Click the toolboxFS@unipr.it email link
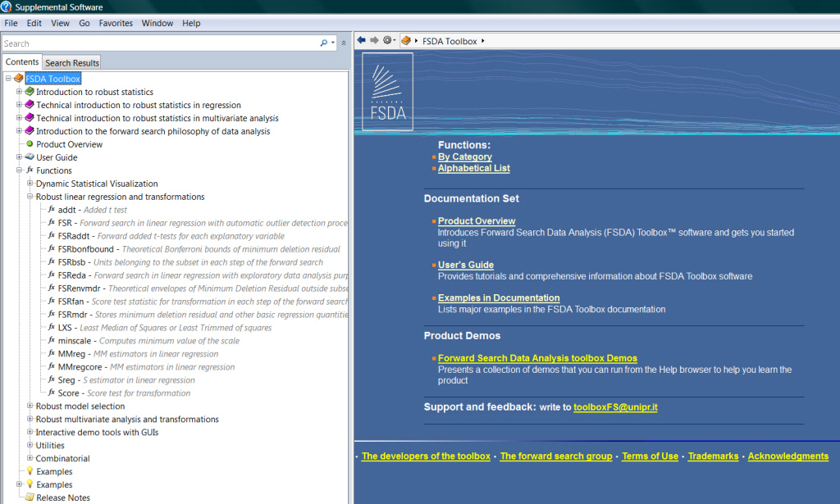The height and width of the screenshot is (504, 840). click(x=615, y=407)
